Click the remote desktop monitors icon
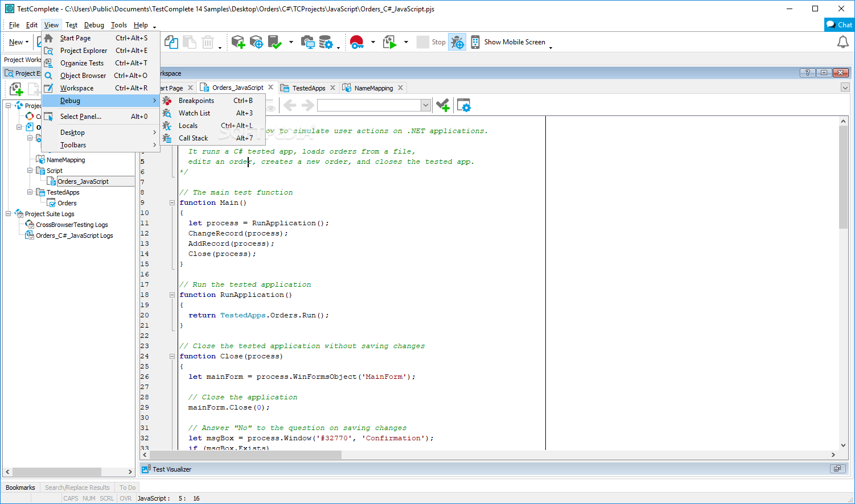Image resolution: width=855 pixels, height=504 pixels. tap(307, 42)
